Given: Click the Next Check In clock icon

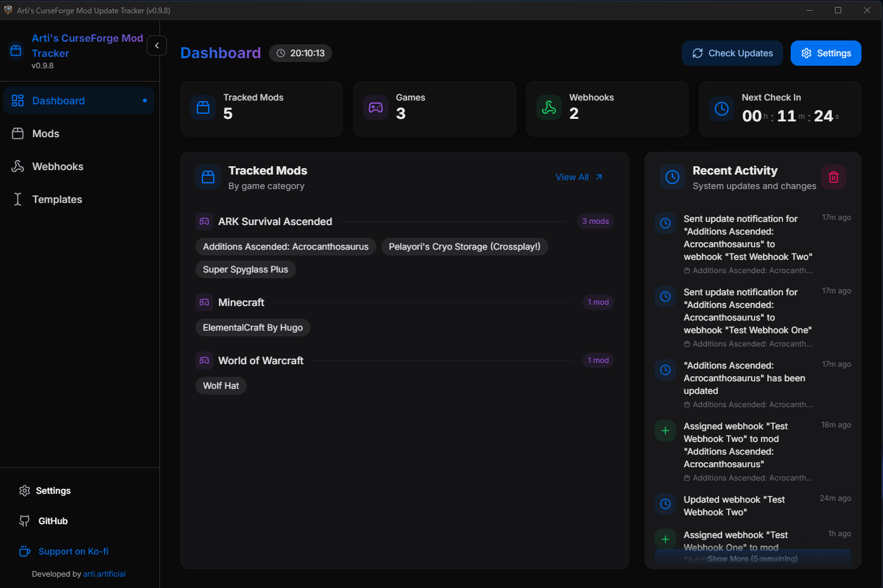Looking at the screenshot, I should pos(722,109).
